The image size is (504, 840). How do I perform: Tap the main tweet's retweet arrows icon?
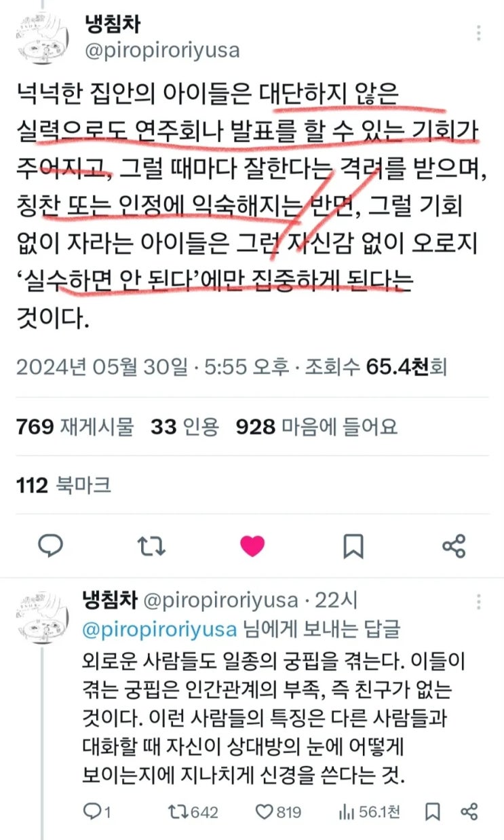[x=151, y=546]
